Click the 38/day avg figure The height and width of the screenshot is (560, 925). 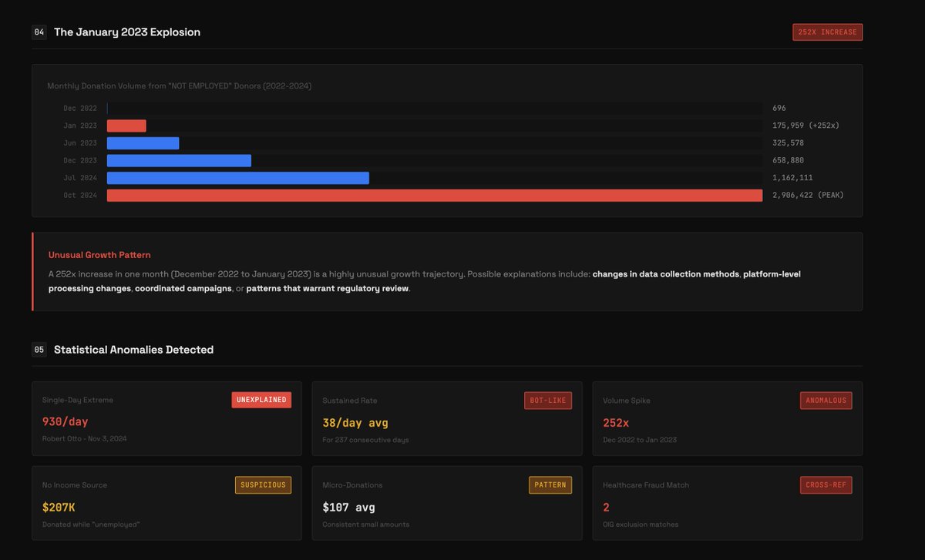click(355, 423)
